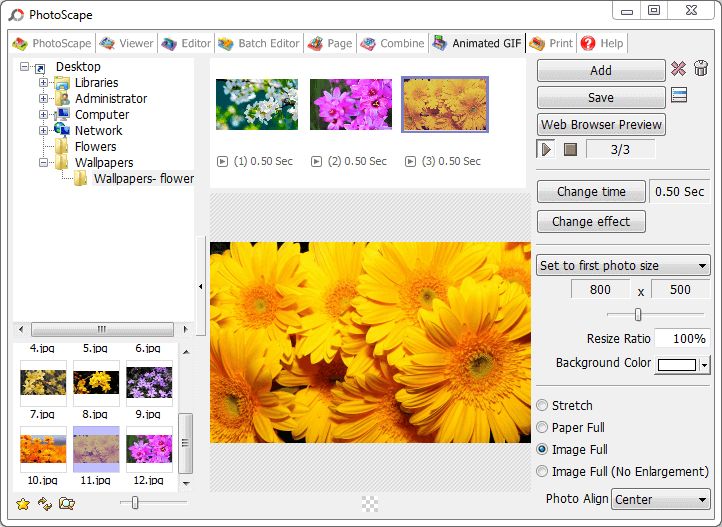Click the width field showing 800
The image size is (722, 527).
pyautogui.click(x=600, y=290)
